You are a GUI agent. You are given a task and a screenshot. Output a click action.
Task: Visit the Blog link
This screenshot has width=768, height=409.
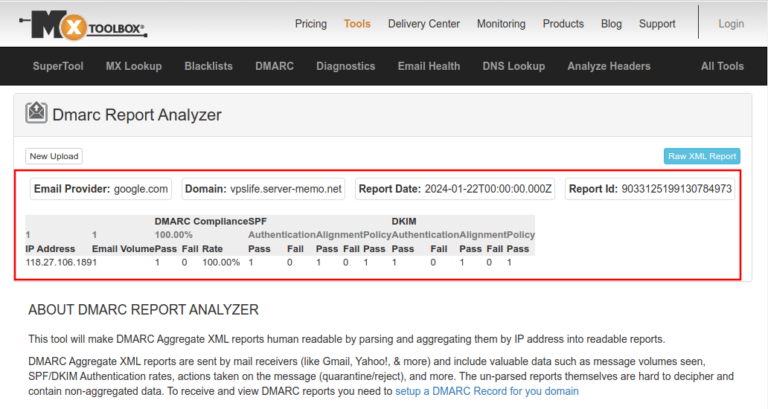611,24
